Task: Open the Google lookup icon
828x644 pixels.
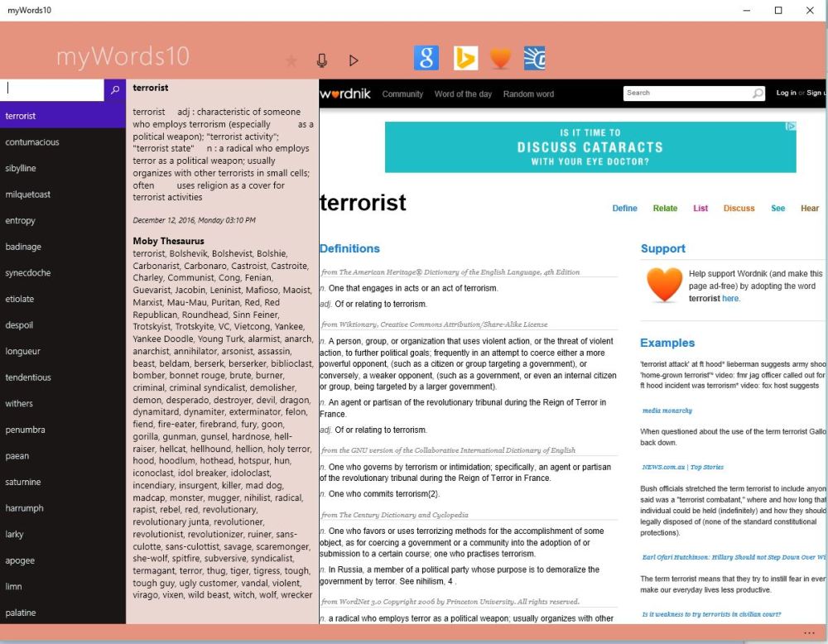Action: pyautogui.click(x=426, y=58)
